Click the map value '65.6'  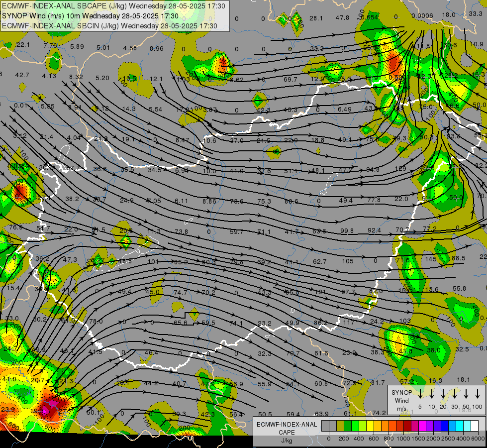click(181, 323)
